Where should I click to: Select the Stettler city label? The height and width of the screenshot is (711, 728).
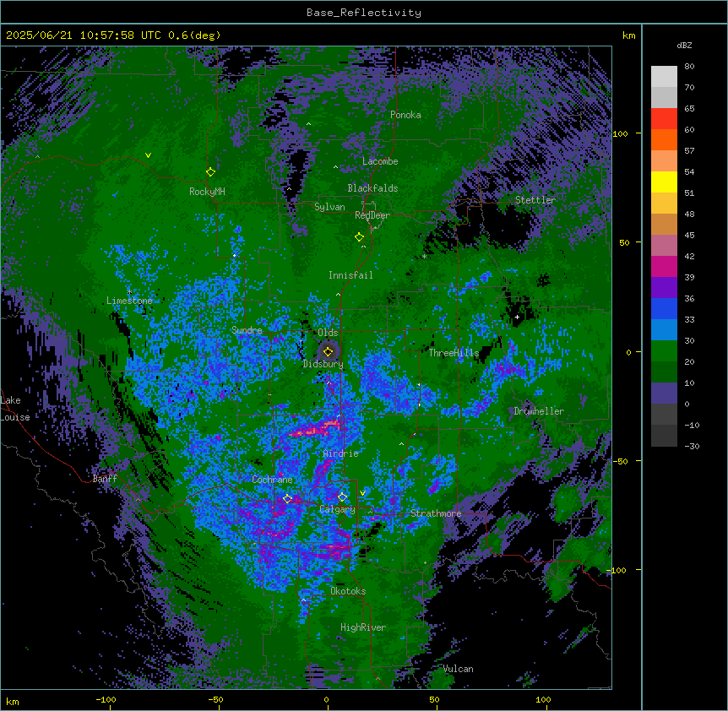click(x=535, y=200)
